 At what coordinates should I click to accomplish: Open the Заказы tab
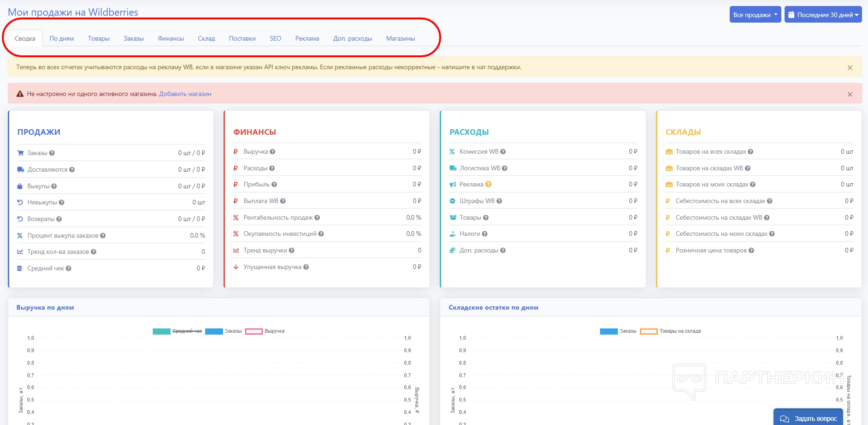(134, 38)
